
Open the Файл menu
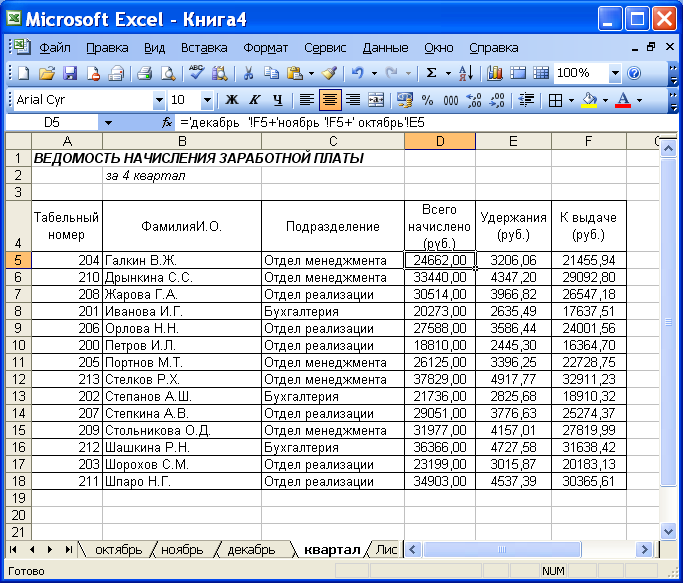[x=55, y=47]
